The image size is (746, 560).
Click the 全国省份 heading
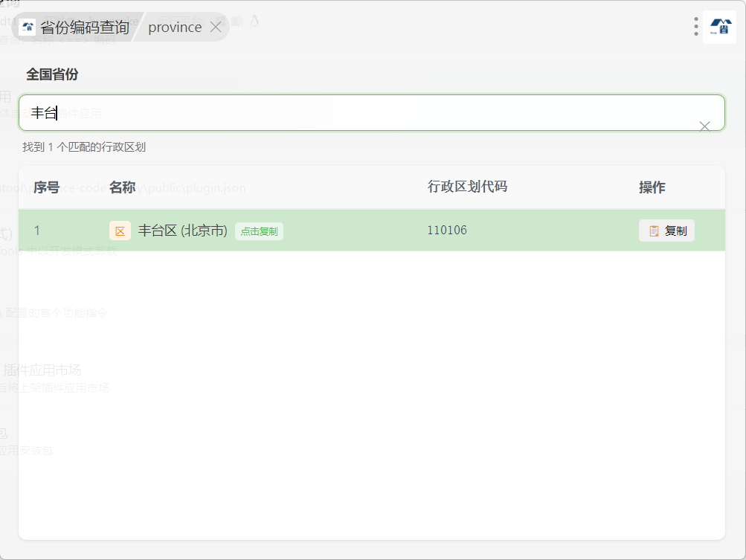(x=52, y=74)
